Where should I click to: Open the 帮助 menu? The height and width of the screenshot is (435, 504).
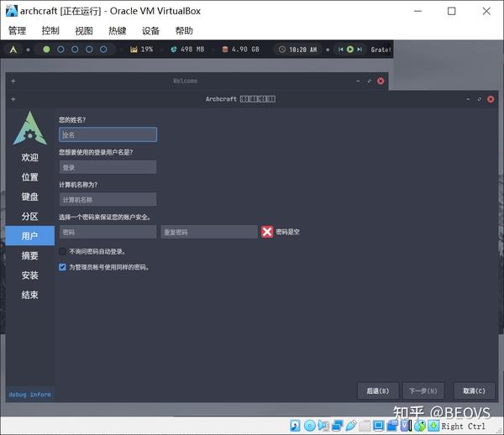(184, 30)
